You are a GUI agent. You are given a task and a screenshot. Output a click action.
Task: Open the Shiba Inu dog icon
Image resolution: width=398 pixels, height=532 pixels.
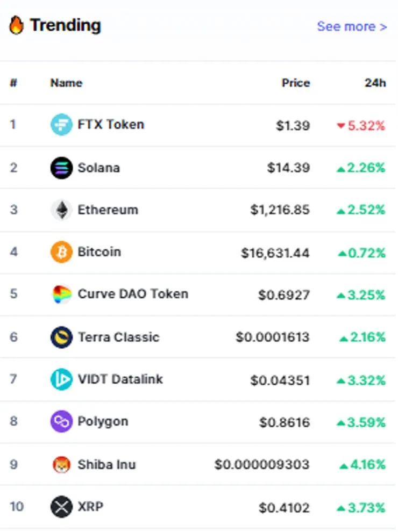click(x=61, y=464)
